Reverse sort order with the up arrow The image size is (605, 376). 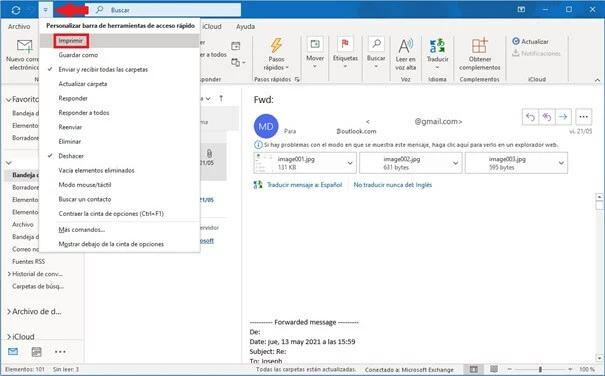click(x=221, y=98)
